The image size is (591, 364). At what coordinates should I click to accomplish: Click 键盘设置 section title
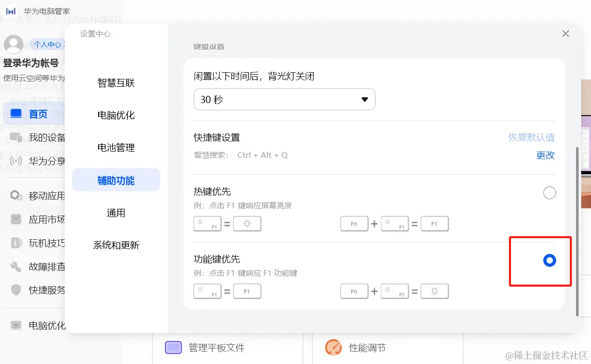coord(209,46)
